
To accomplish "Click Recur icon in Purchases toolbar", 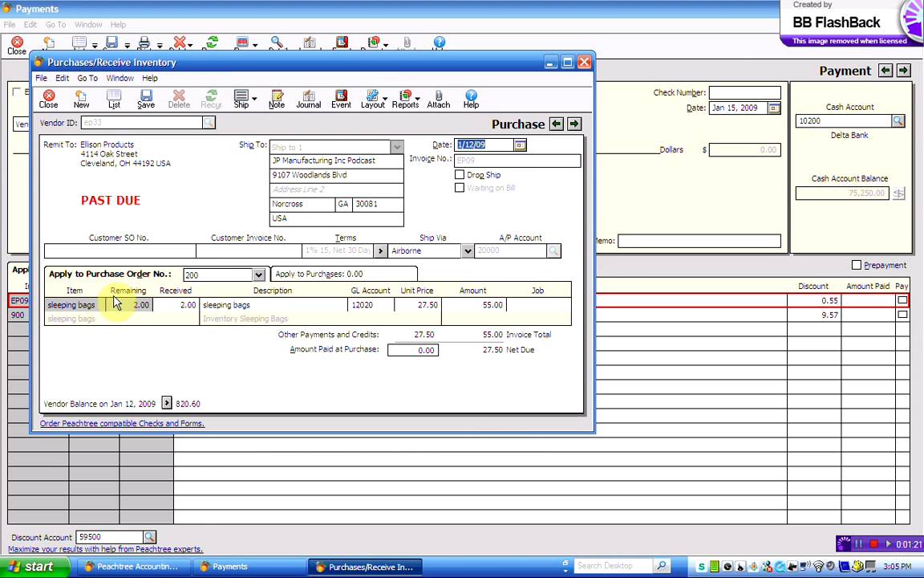I will coord(211,99).
